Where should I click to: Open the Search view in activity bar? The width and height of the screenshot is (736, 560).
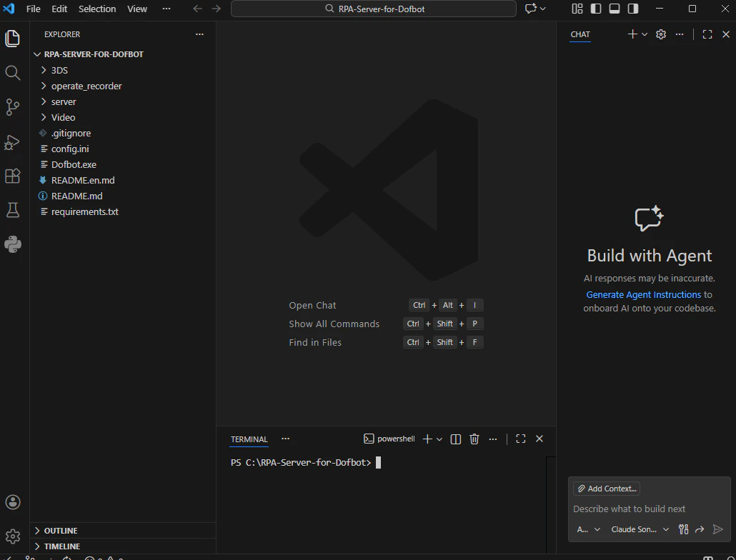click(x=13, y=73)
